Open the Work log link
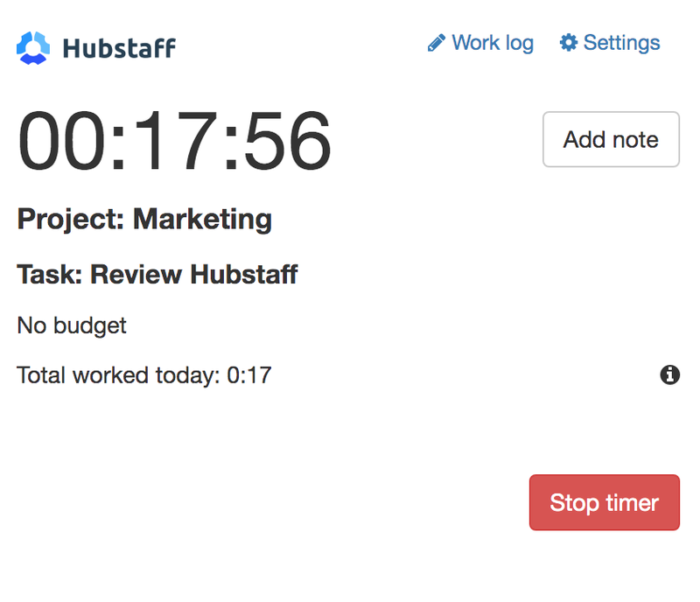Viewport: 700px width, 602px height. click(x=480, y=43)
